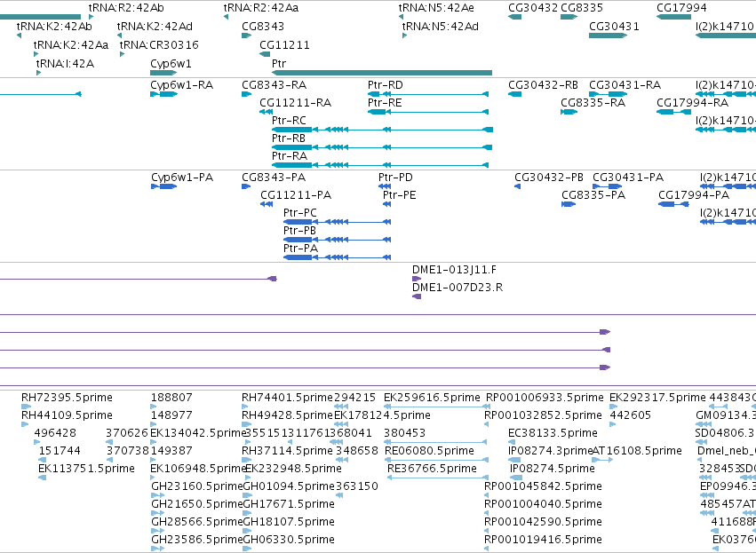Click the Ptr-PA protein feature
This screenshot has width=756, height=553.
click(x=337, y=257)
